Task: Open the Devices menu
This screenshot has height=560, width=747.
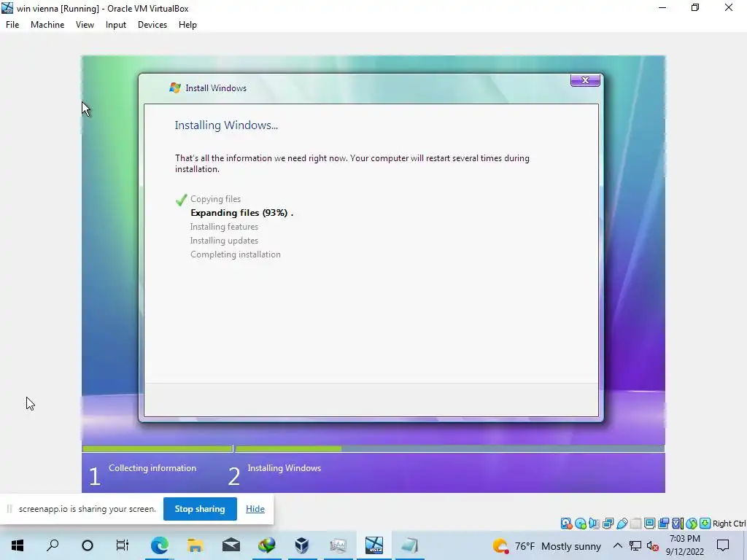Action: [x=152, y=25]
